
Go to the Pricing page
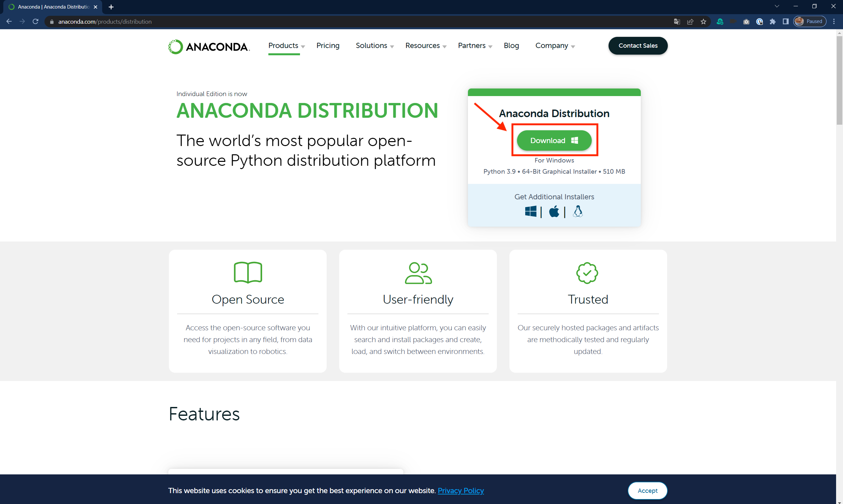(328, 45)
